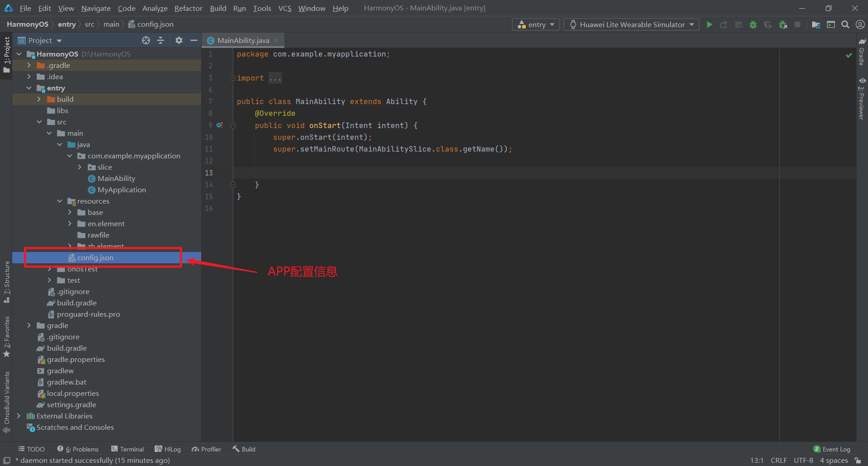Place cursor on empty line 13
Image resolution: width=868 pixels, height=466 pixels.
pos(544,173)
